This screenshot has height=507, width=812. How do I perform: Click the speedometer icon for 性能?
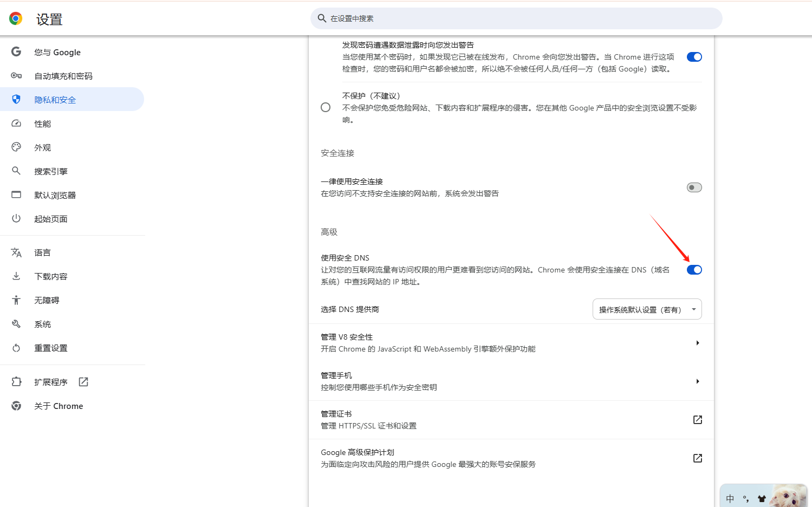tap(16, 123)
